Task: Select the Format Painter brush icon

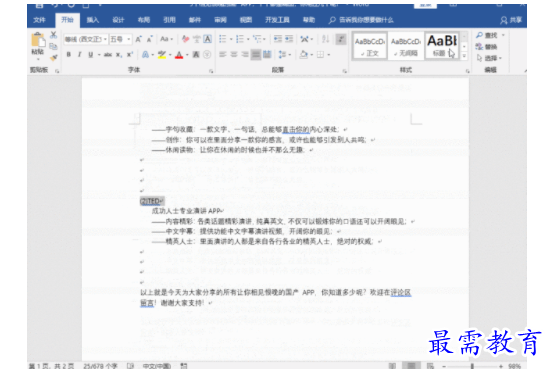Action: 53,58
